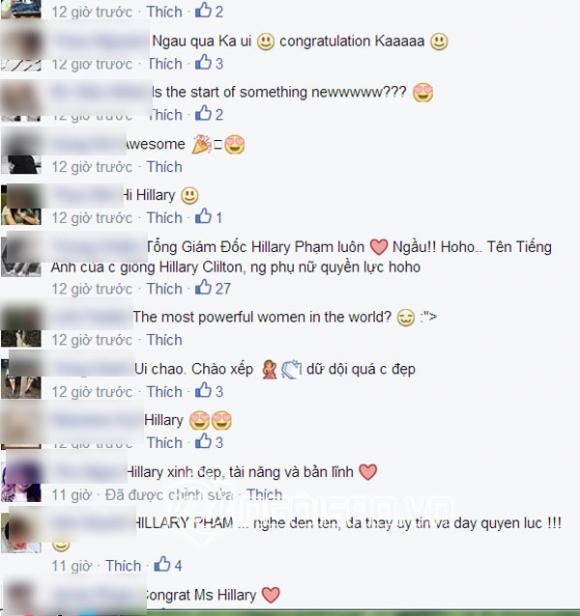Like 'The most powerful women in the world' comment
Image resolution: width=580 pixels, height=616 pixels.
pyautogui.click(x=164, y=340)
